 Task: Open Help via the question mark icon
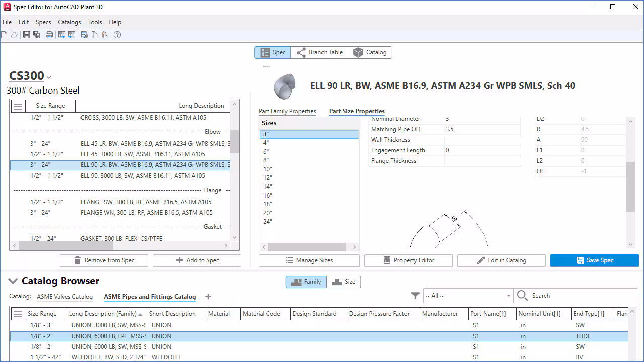tap(117, 35)
